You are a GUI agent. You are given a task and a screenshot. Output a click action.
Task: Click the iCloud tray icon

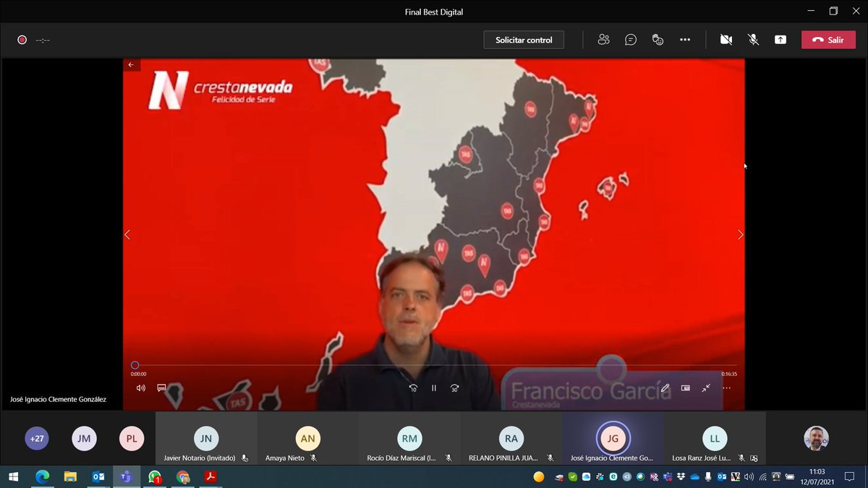[x=587, y=477]
